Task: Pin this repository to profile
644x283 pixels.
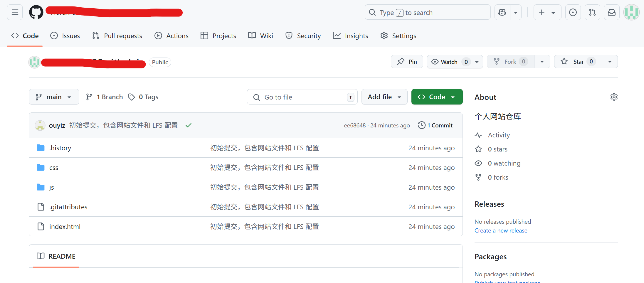Action: point(407,62)
